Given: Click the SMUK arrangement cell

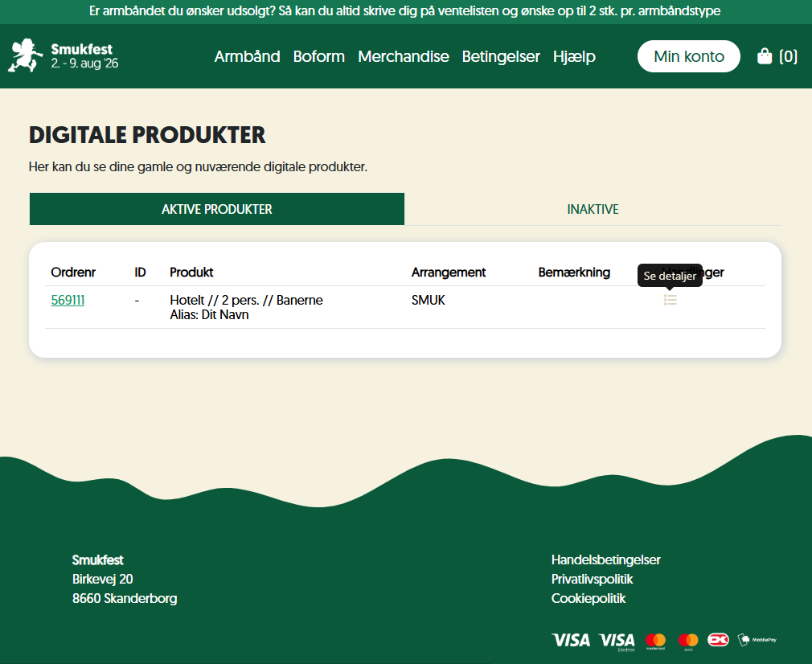Looking at the screenshot, I should point(429,300).
